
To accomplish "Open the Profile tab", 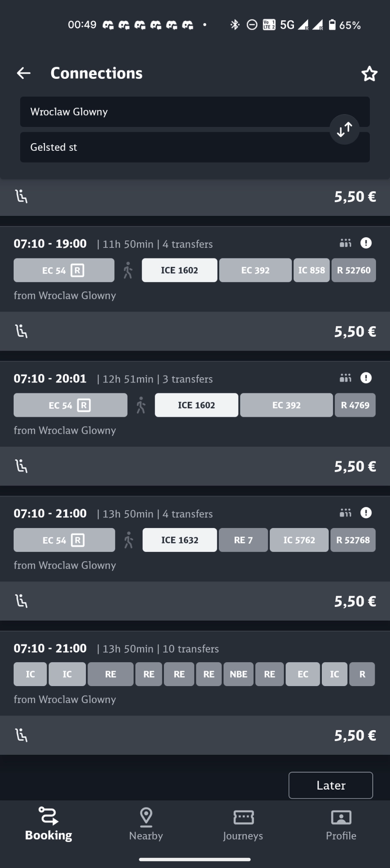I will coord(341,824).
